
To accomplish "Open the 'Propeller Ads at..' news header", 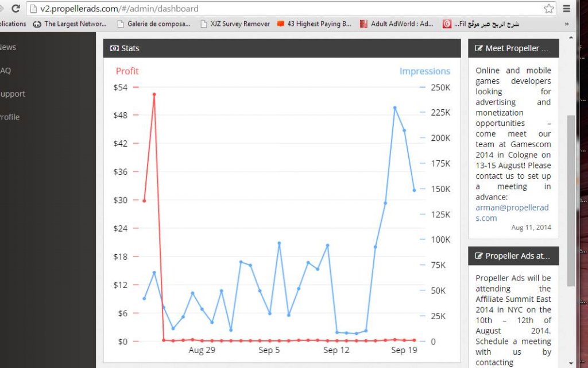I will point(513,256).
